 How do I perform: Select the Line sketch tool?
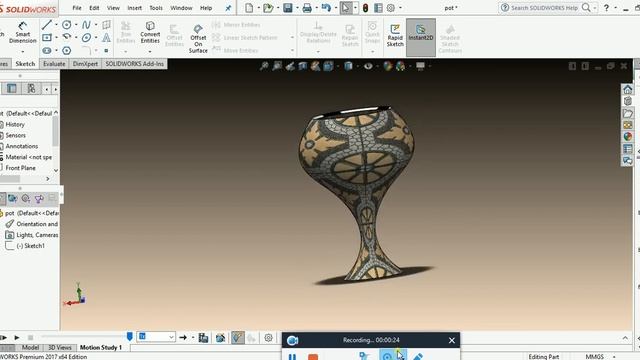[x=47, y=24]
